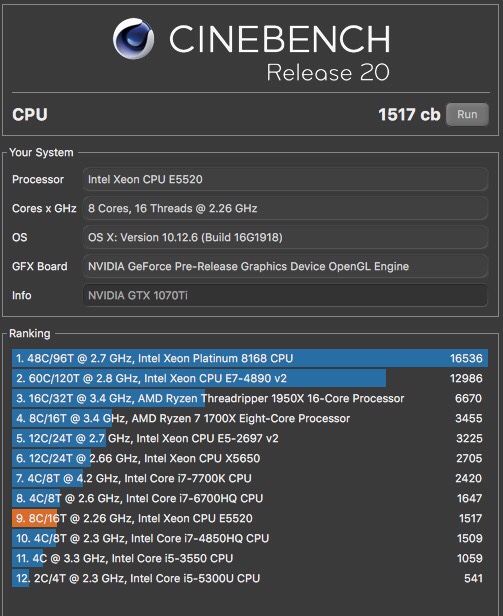
Task: Click the Cinebench sphere logo icon
Action: coord(133,38)
